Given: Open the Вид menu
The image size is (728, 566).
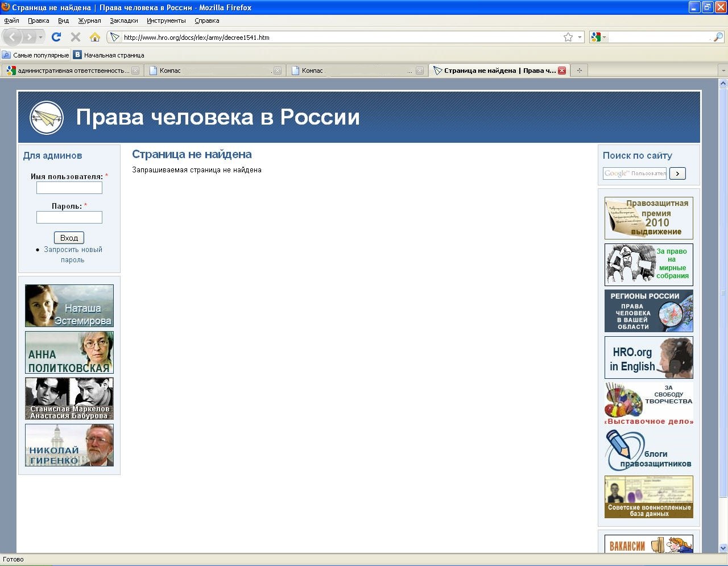Looking at the screenshot, I should pos(64,20).
